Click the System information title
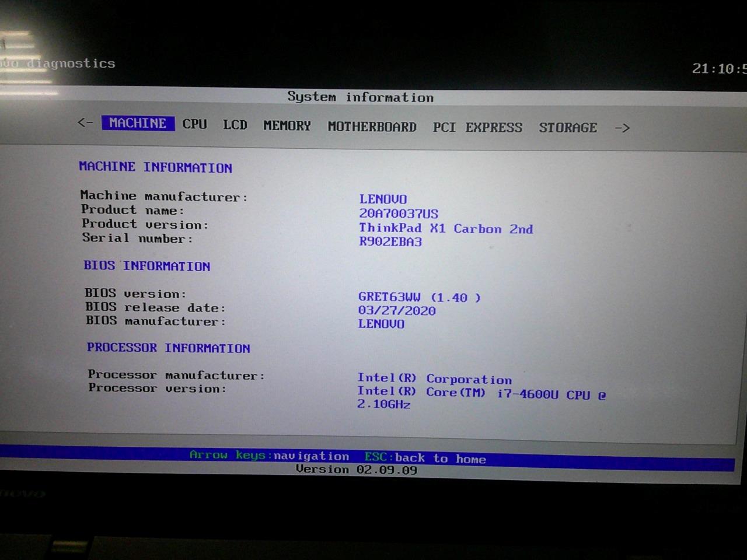The height and width of the screenshot is (560, 747). pyautogui.click(x=361, y=97)
